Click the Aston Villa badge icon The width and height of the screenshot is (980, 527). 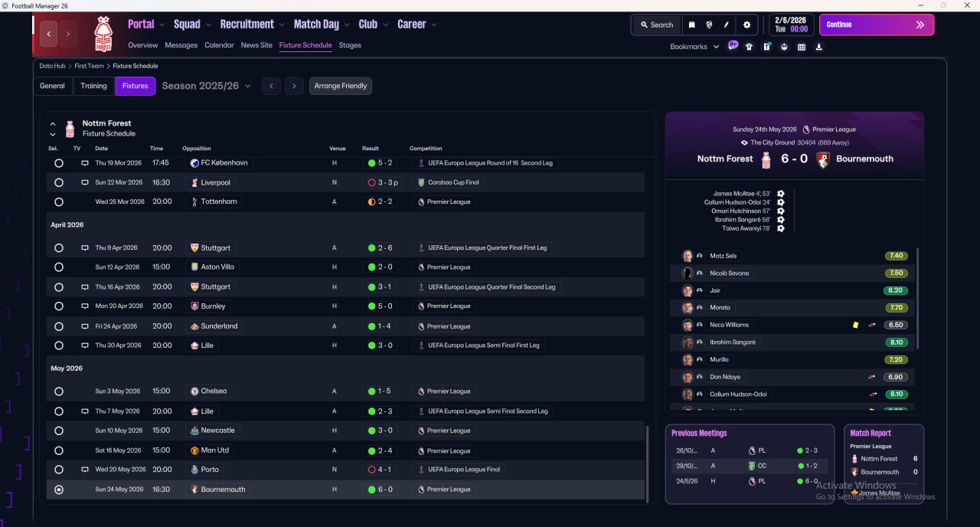194,267
